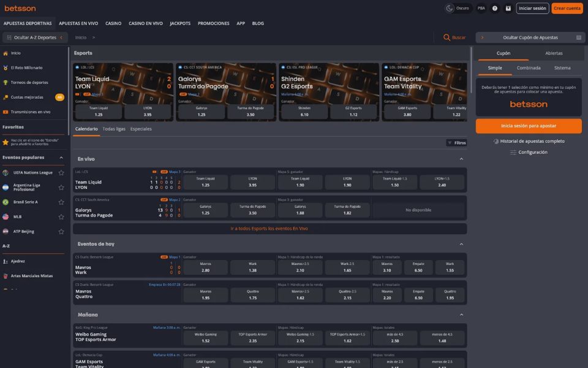Select GAM Esports 3.80 odds in card
The width and height of the screenshot is (588, 368).
(x=407, y=112)
